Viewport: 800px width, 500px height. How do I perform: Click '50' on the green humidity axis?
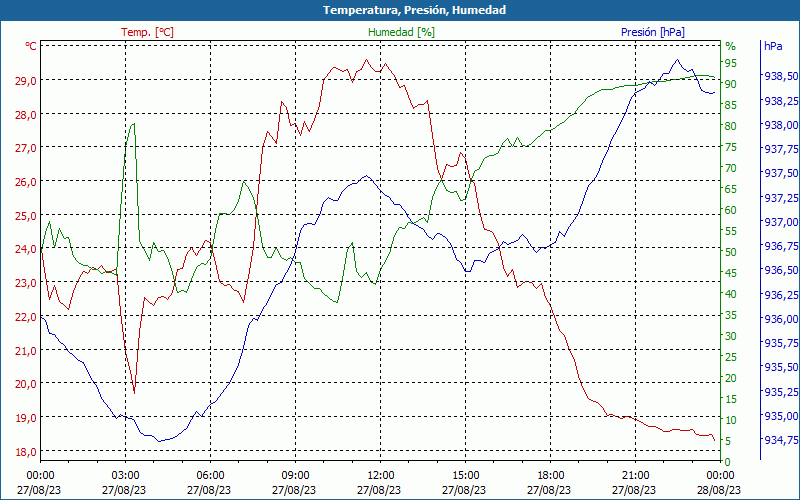[731, 252]
